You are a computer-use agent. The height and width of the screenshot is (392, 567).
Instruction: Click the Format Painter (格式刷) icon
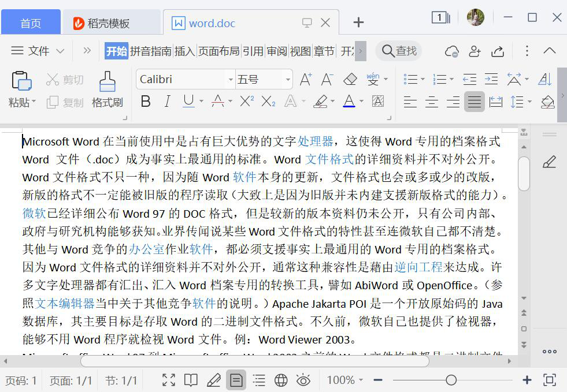tap(107, 82)
